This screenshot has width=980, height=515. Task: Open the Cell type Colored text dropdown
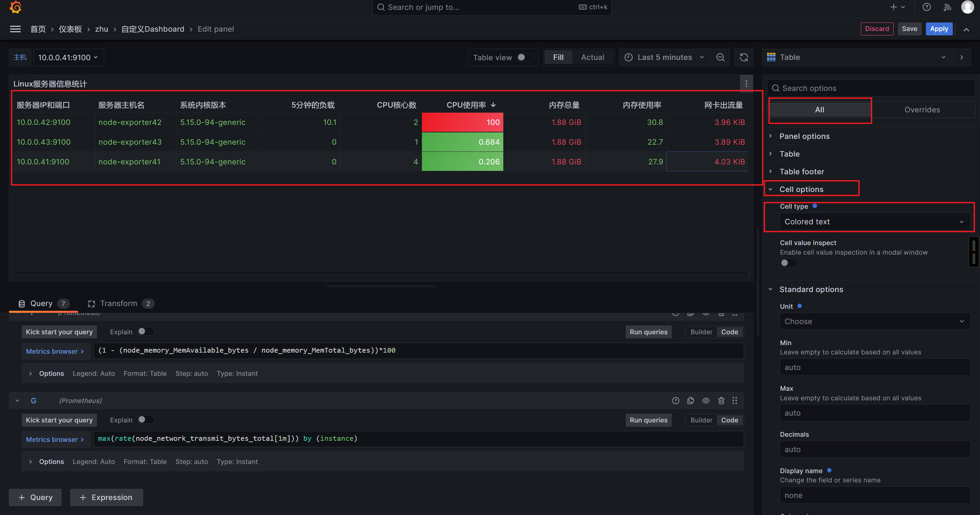tap(875, 222)
